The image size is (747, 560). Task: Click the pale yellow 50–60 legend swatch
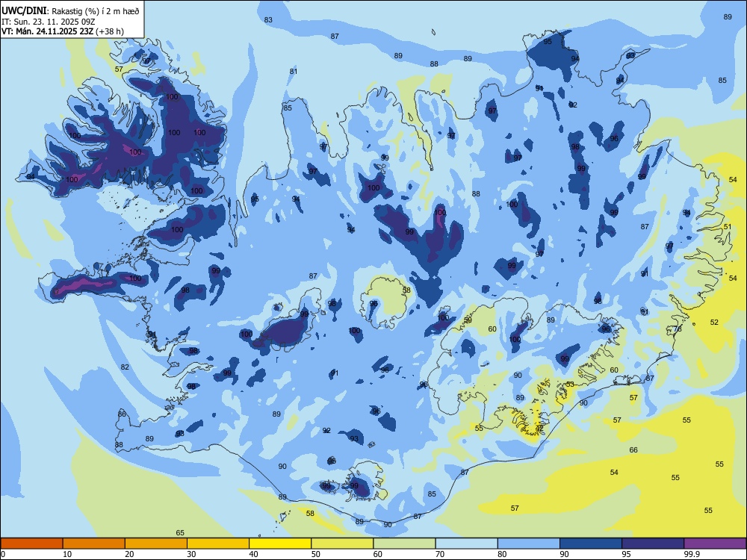(x=342, y=544)
